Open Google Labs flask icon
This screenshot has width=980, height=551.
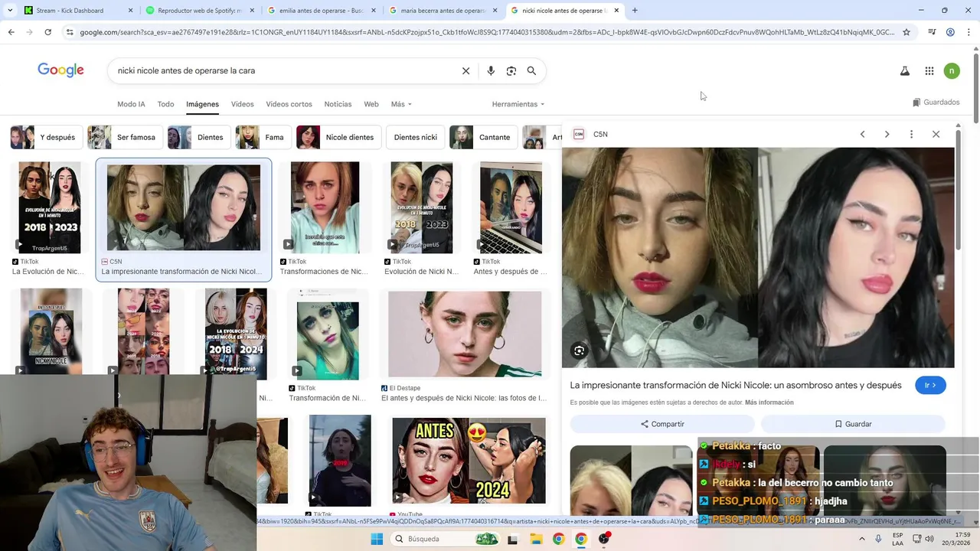click(905, 70)
